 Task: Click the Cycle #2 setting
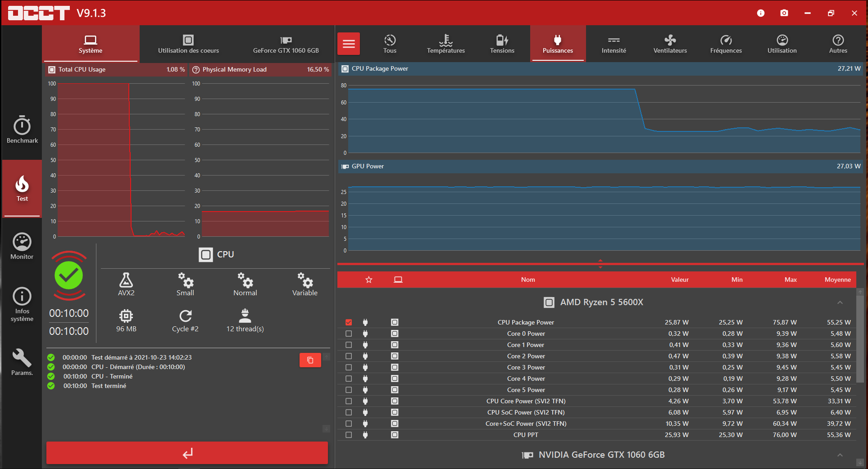click(185, 320)
